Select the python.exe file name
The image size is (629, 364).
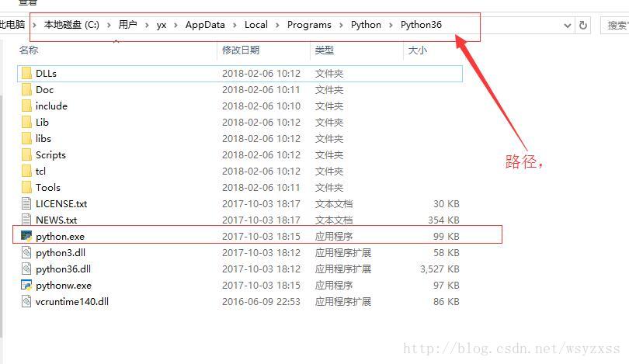tap(60, 237)
